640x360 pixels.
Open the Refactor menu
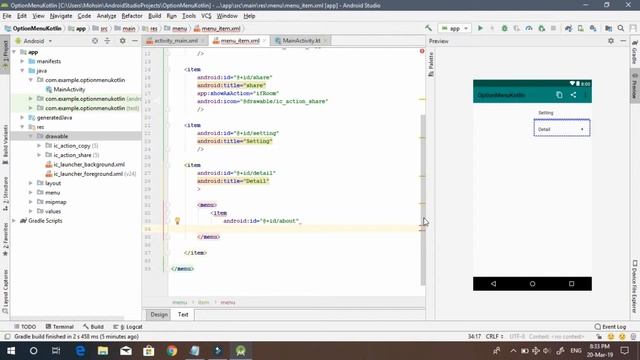tap(132, 16)
